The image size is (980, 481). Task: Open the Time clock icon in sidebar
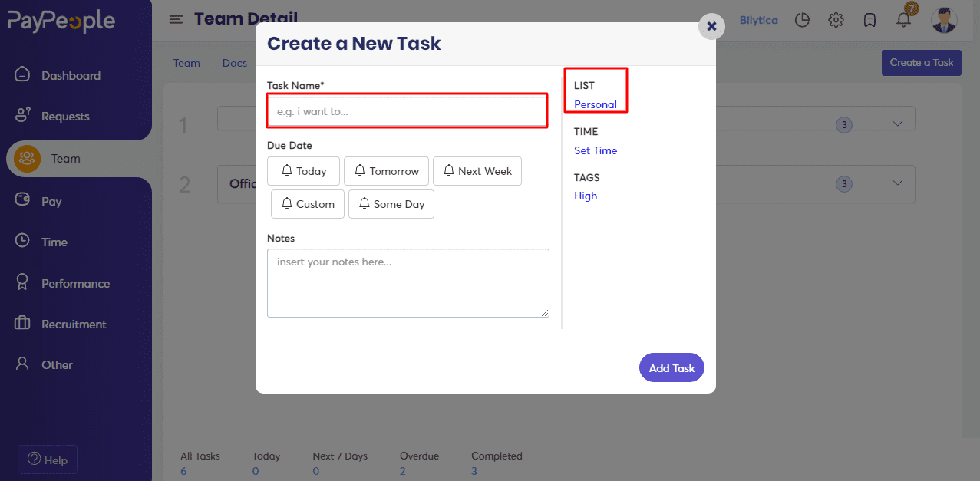coord(22,241)
